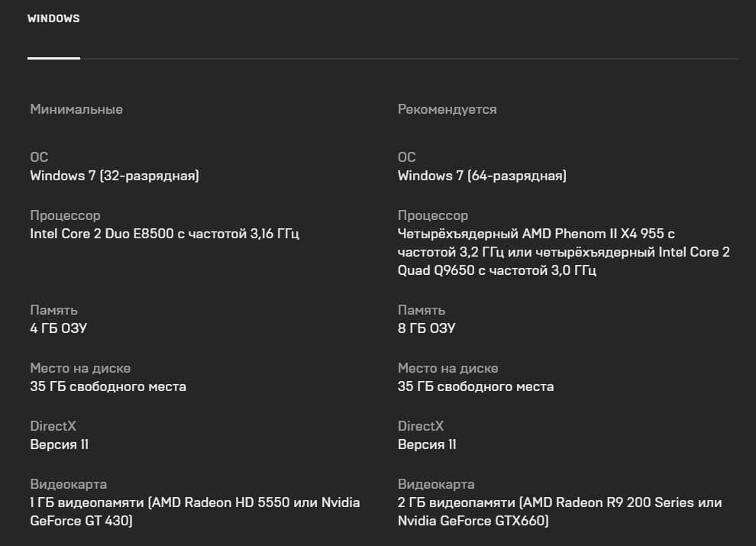This screenshot has height=546, width=756.
Task: Click the Windows 7 (64-разрядная) text
Action: 482,176
